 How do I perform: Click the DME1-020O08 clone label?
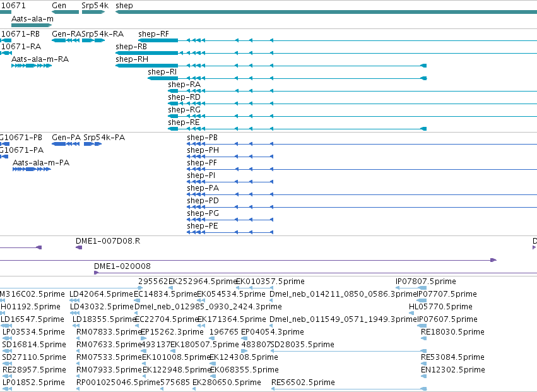[122, 266]
